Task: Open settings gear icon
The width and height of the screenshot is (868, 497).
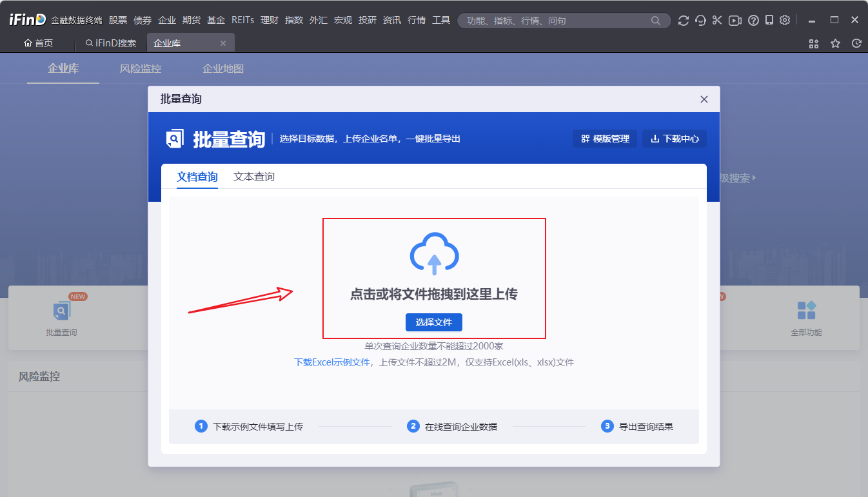Action: coord(785,21)
